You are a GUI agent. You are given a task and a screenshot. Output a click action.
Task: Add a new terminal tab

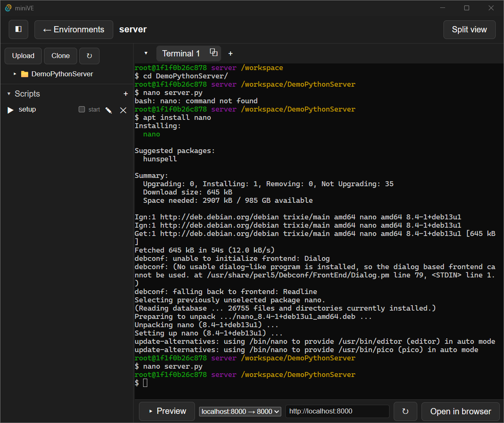point(231,53)
